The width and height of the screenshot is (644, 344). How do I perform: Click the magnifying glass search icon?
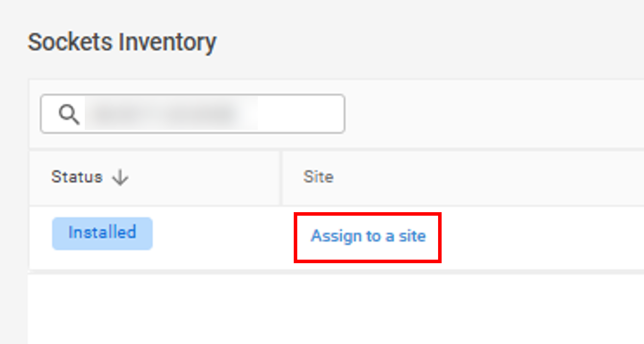[69, 115]
